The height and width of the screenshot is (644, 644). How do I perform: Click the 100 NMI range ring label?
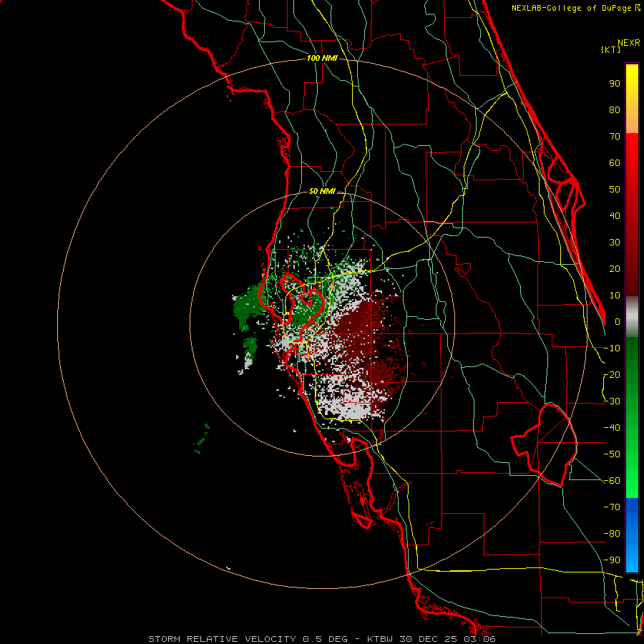[x=322, y=59]
